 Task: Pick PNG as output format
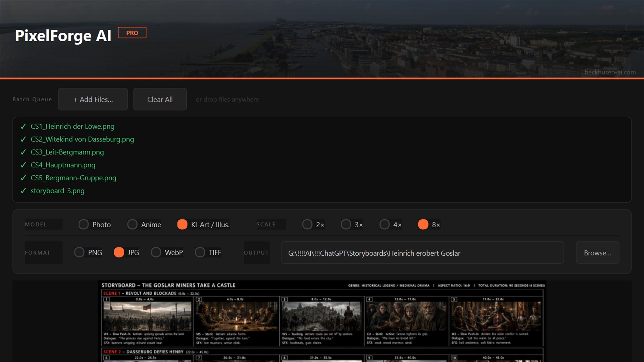(x=79, y=252)
